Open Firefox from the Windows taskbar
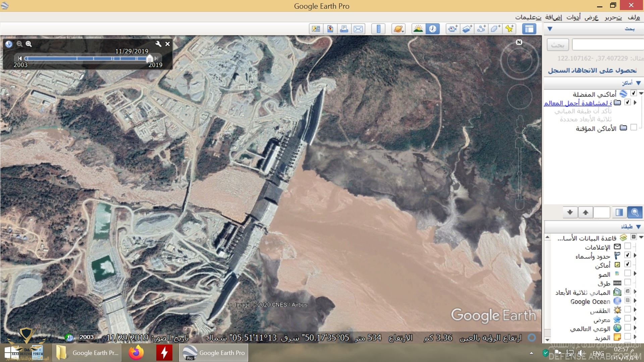644x362 pixels. tap(136, 353)
